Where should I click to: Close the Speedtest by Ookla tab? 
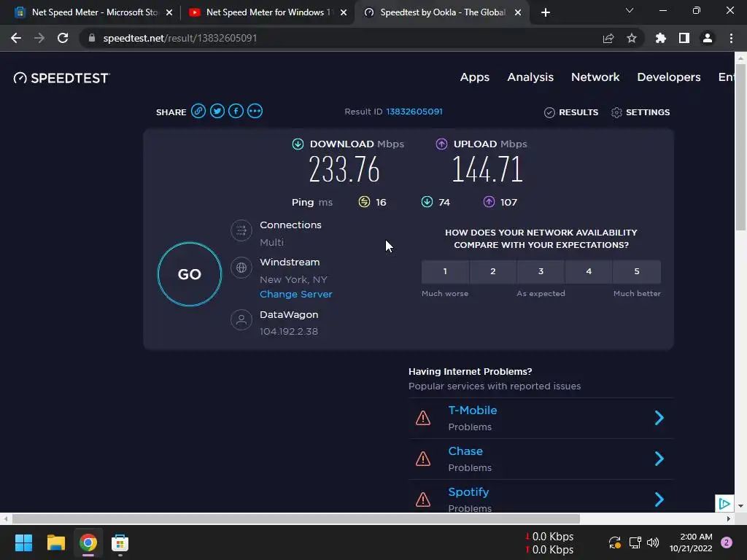pyautogui.click(x=518, y=12)
